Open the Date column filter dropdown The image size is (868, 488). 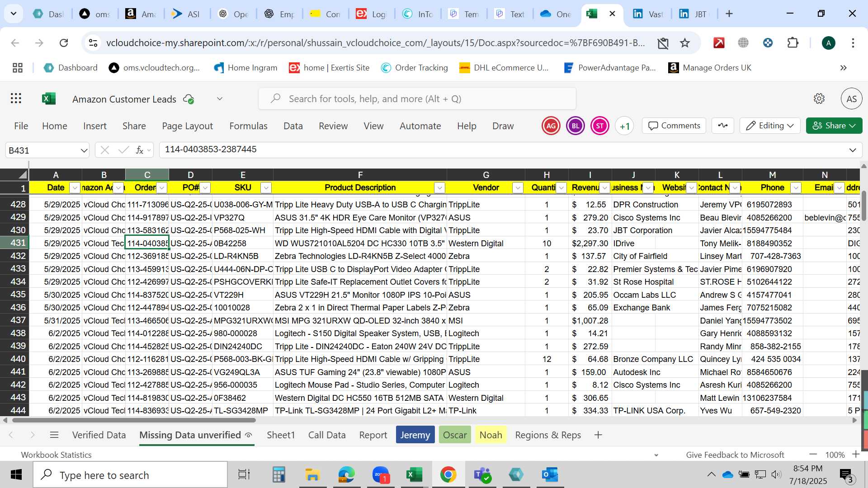[75, 188]
